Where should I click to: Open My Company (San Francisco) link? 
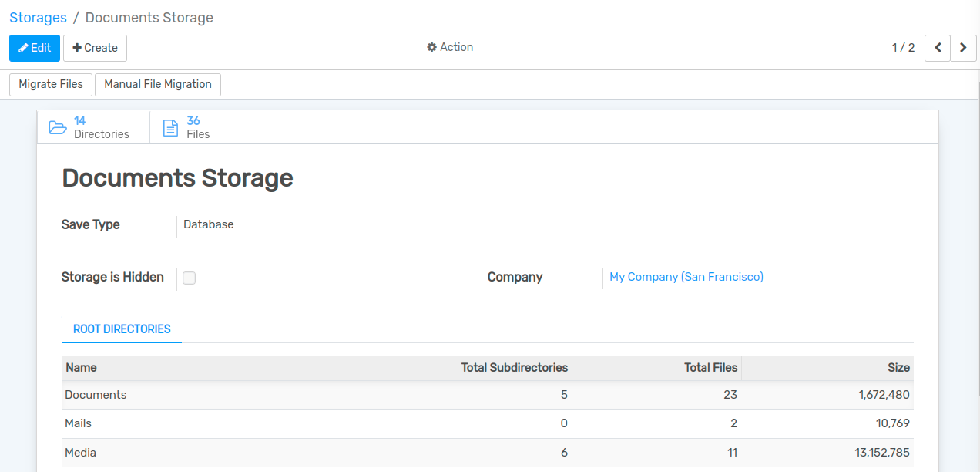click(686, 277)
